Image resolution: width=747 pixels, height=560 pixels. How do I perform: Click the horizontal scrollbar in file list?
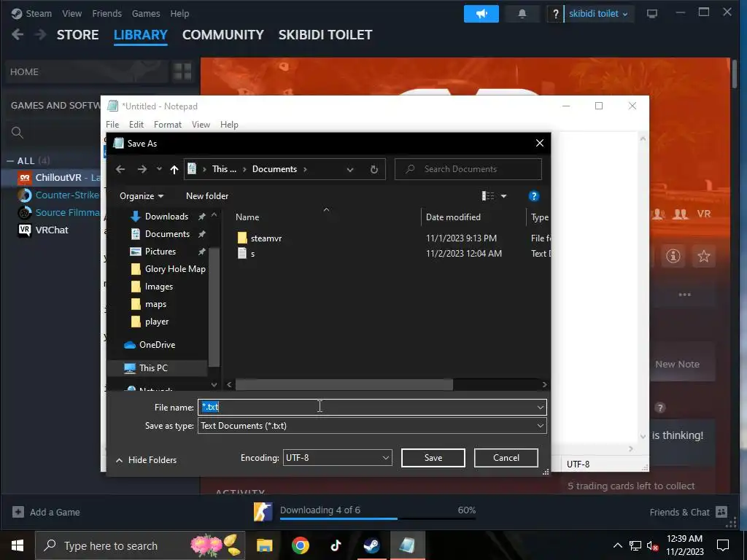click(x=344, y=384)
